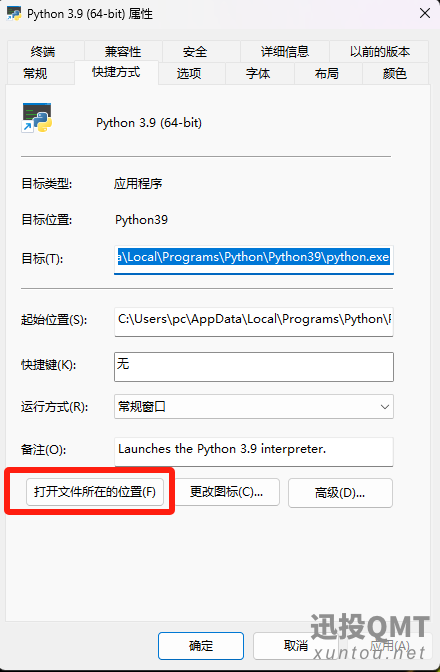Open the 兼容性 tab
Screen dimensions: 440x672
click(123, 52)
